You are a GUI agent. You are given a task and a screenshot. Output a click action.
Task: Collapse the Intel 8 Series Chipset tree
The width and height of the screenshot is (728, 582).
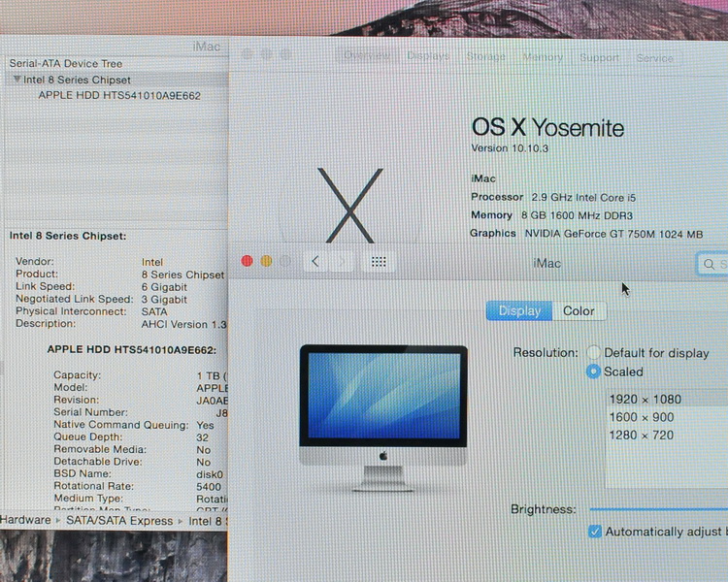17,80
